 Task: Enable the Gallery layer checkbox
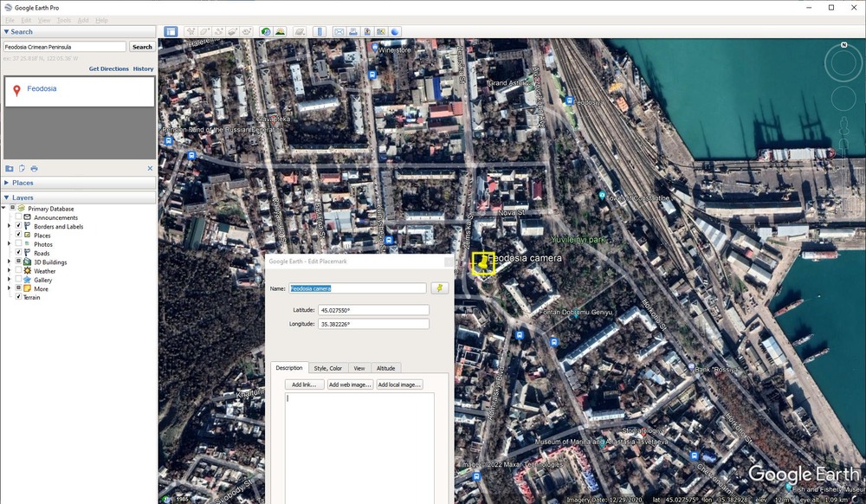18,280
